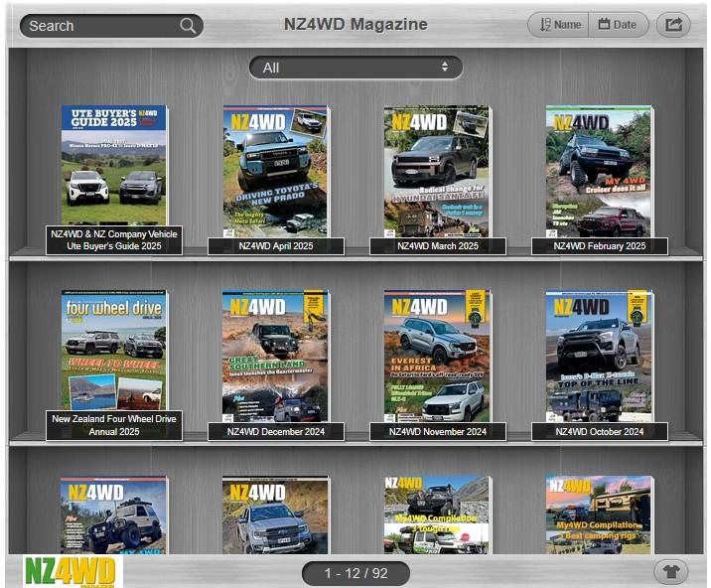
Task: Sort magazines by Name
Action: click(x=559, y=25)
